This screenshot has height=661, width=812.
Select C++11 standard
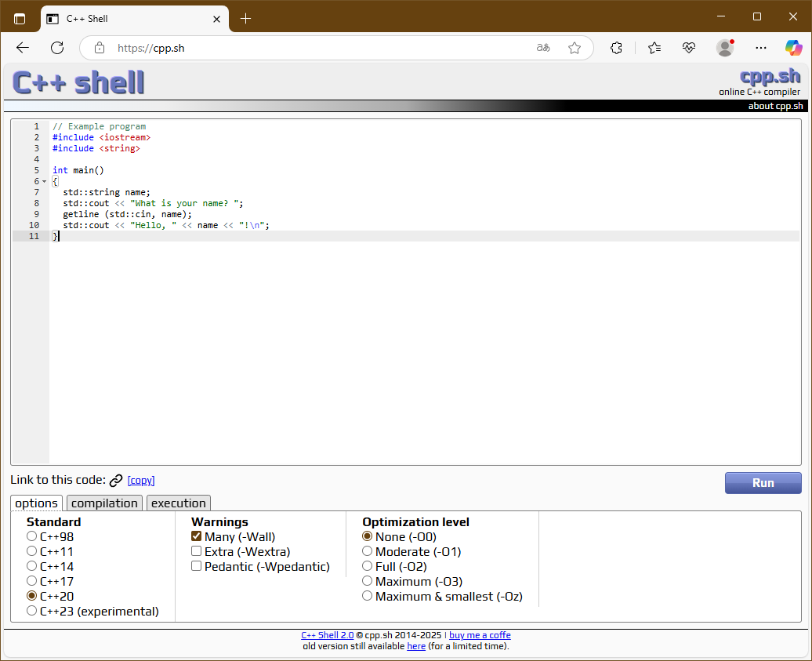tap(32, 551)
